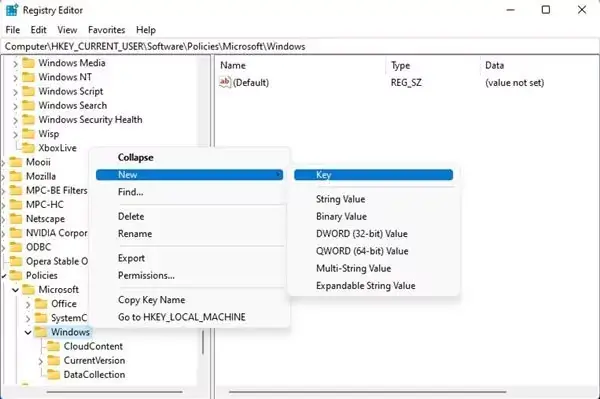Click the NVIDIA Corporation folder icon

point(16,233)
